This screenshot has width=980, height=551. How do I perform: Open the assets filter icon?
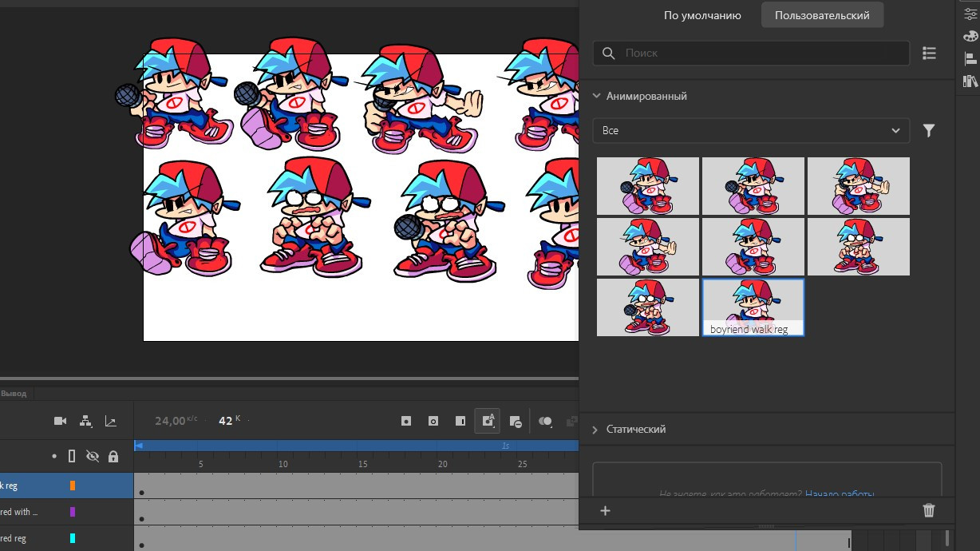click(x=928, y=130)
